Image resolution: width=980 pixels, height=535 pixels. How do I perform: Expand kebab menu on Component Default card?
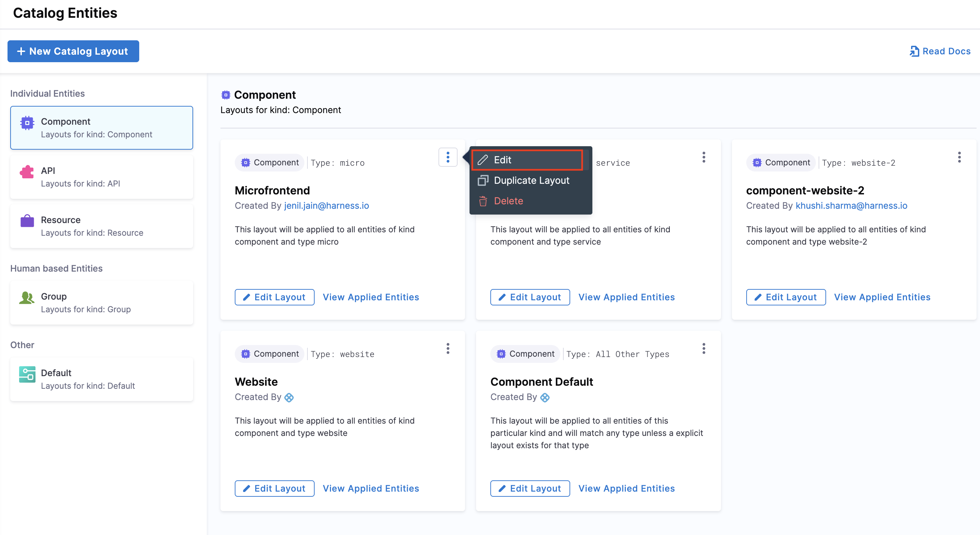pyautogui.click(x=703, y=348)
